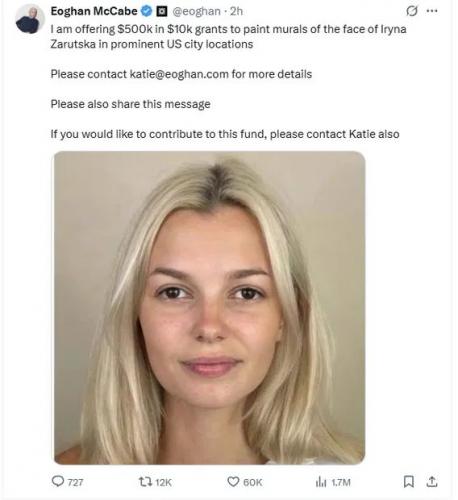Image resolution: width=458 pixels, height=500 pixels.
Task: Click the share upload-arrow icon
Action: (432, 482)
